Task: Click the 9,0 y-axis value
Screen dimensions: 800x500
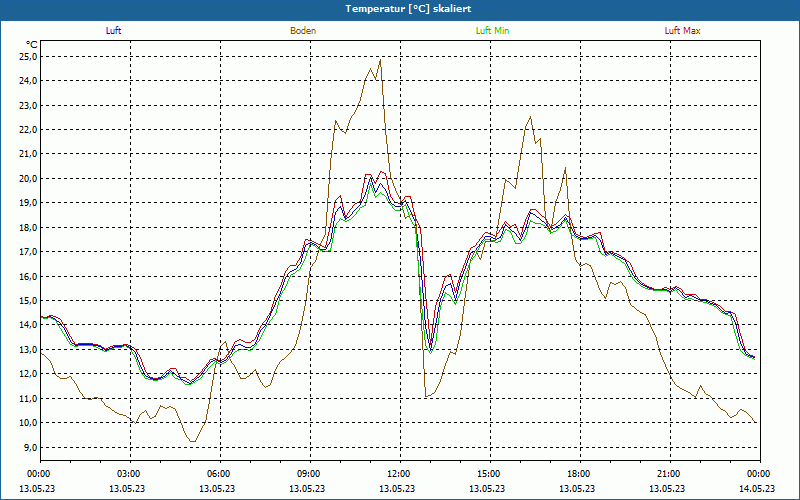Action: pos(30,447)
